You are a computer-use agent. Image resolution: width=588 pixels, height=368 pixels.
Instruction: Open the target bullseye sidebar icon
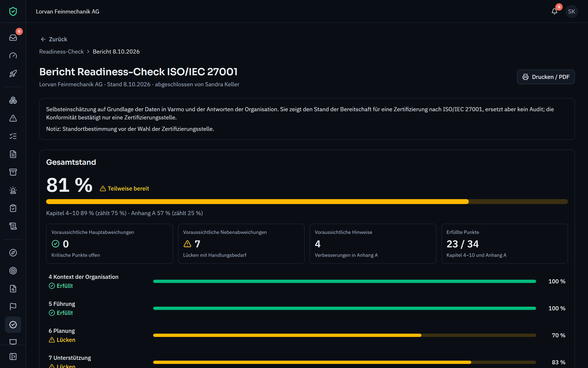click(x=13, y=271)
